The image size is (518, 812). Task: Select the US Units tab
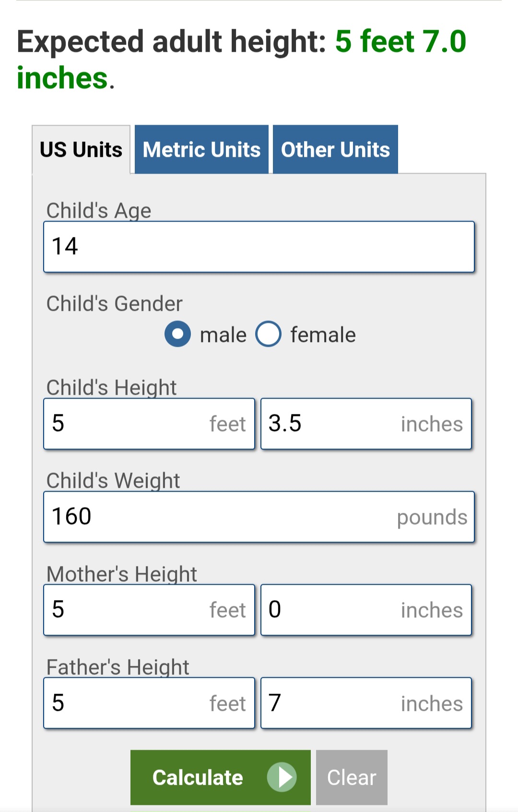coord(81,150)
